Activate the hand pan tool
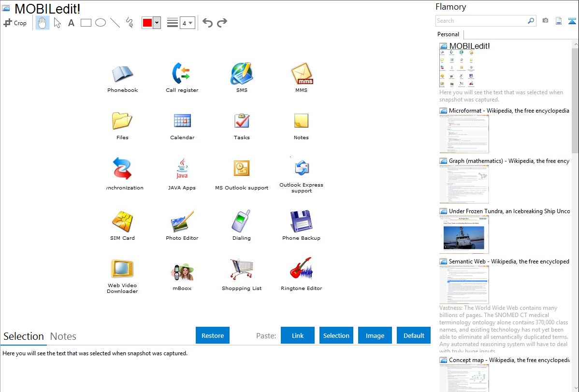Viewport: 579px width, 392px height. tap(43, 23)
